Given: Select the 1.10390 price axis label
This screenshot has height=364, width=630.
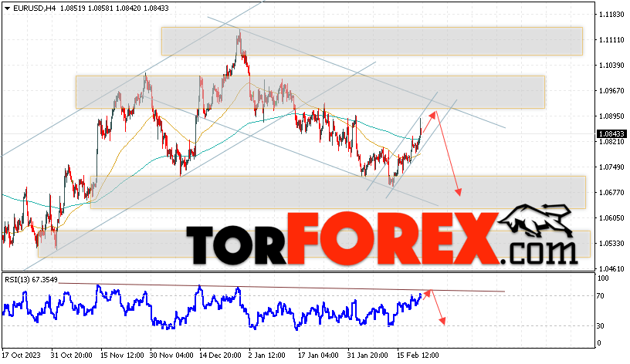Looking at the screenshot, I should (x=611, y=65).
